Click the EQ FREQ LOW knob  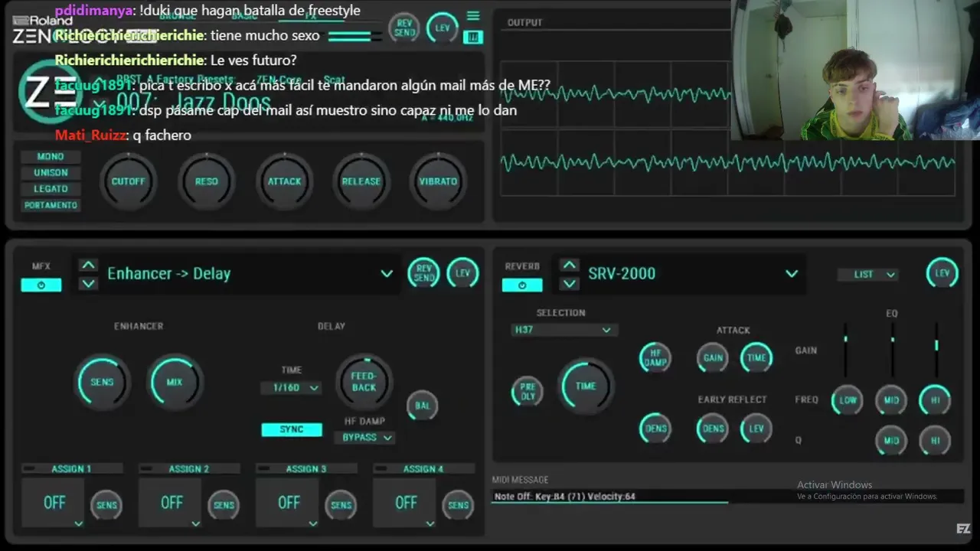coord(848,399)
